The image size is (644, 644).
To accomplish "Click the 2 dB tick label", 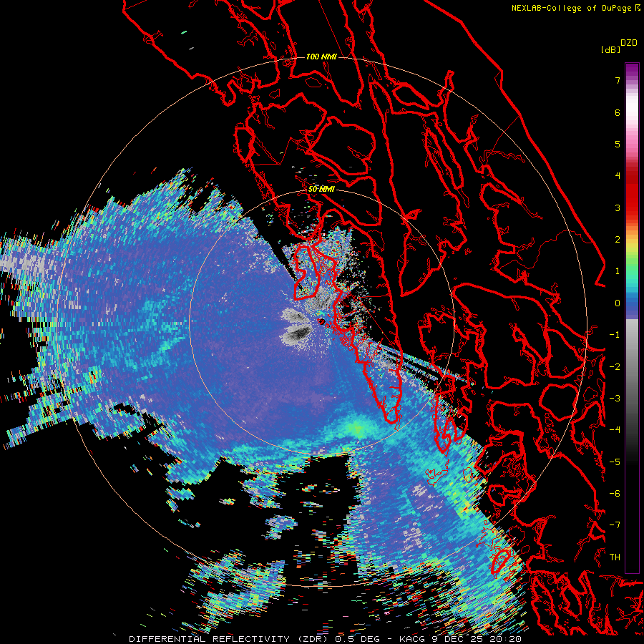I will pos(618,240).
